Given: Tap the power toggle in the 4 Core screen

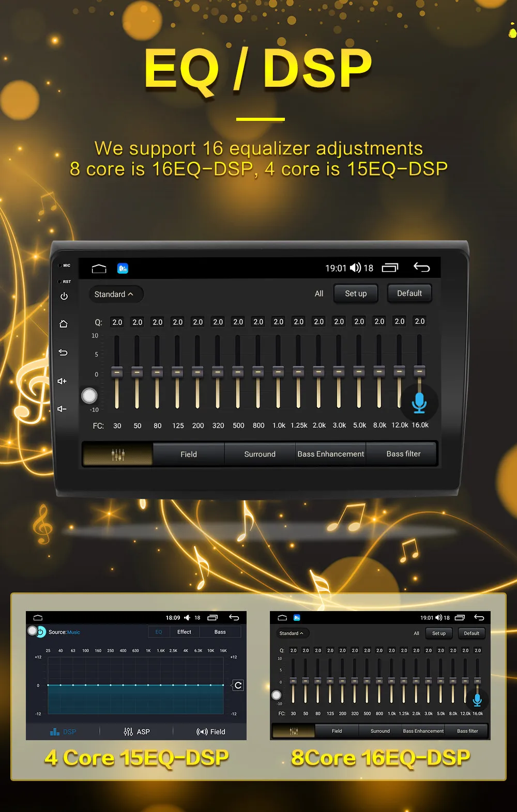Looking at the screenshot, I should (41, 632).
